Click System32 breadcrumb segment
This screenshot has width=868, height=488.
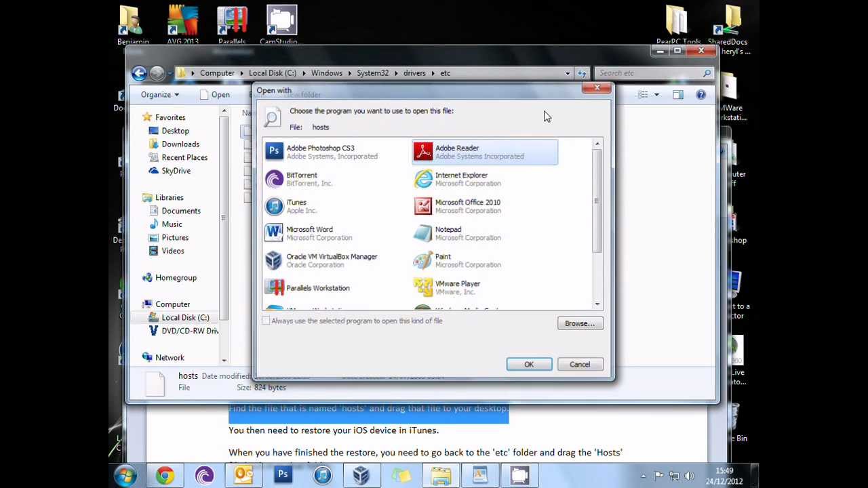coord(373,73)
